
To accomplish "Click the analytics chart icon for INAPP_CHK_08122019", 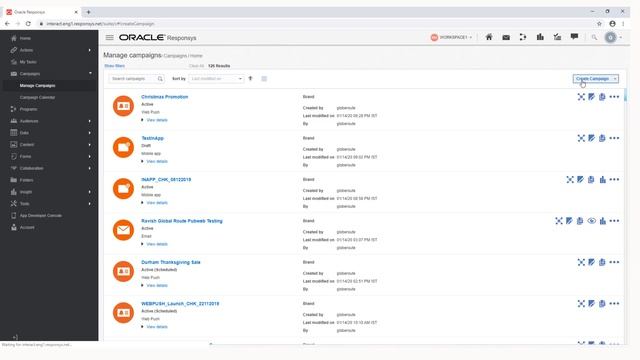I will point(603,180).
